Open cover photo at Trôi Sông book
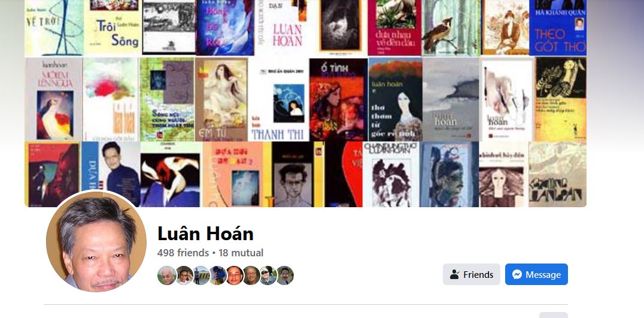This screenshot has width=644, height=318. pos(113,27)
